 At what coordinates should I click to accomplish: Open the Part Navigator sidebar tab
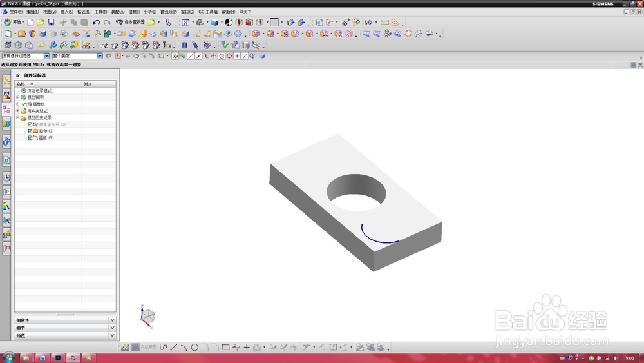click(x=6, y=109)
